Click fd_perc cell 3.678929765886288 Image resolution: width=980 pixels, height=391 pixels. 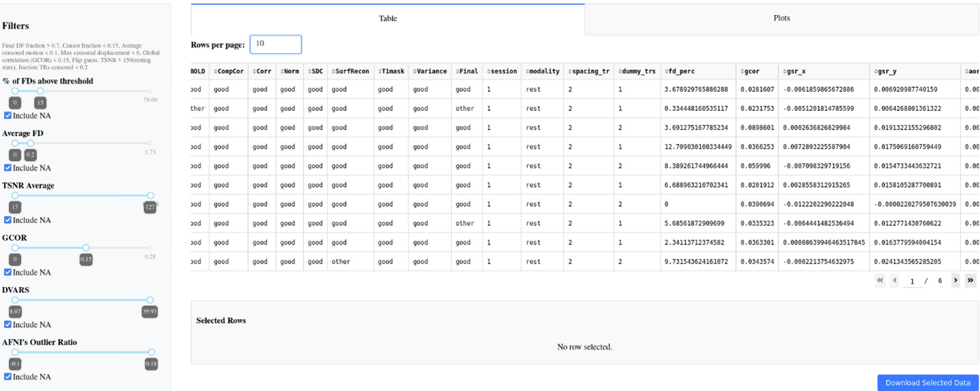[x=696, y=89]
